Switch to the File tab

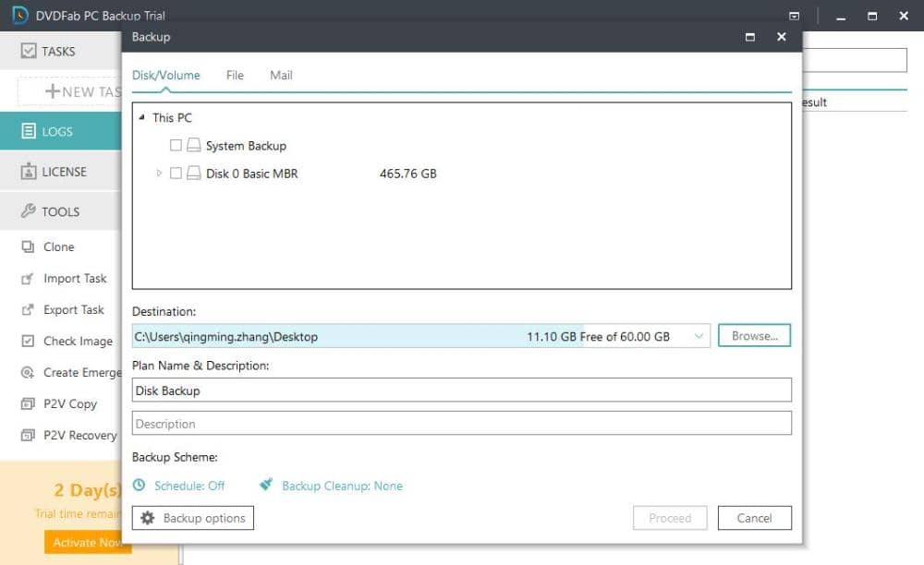[235, 76]
